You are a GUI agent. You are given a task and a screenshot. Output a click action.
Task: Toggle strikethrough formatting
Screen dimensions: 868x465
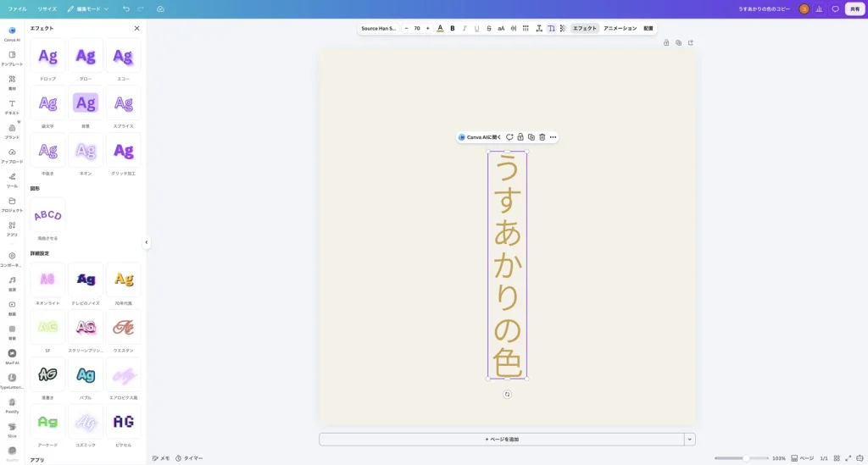coord(489,28)
